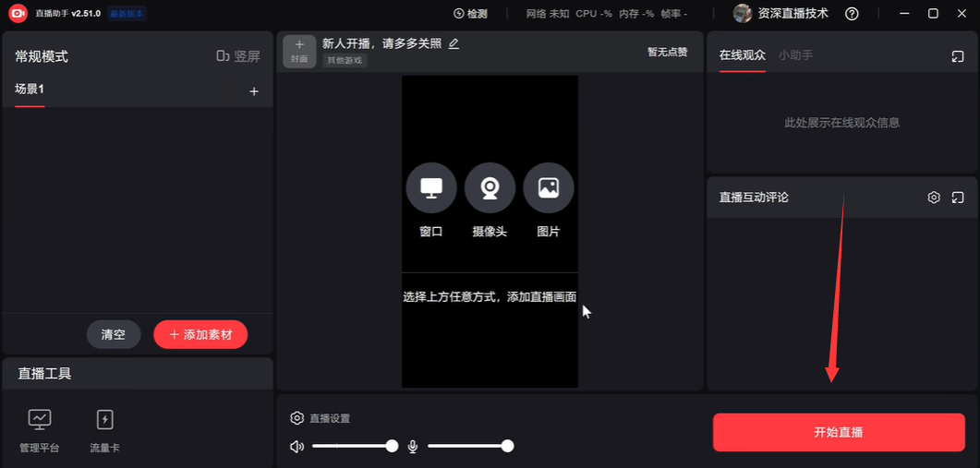
Task: Adjust the microphone volume slider
Action: point(471,446)
